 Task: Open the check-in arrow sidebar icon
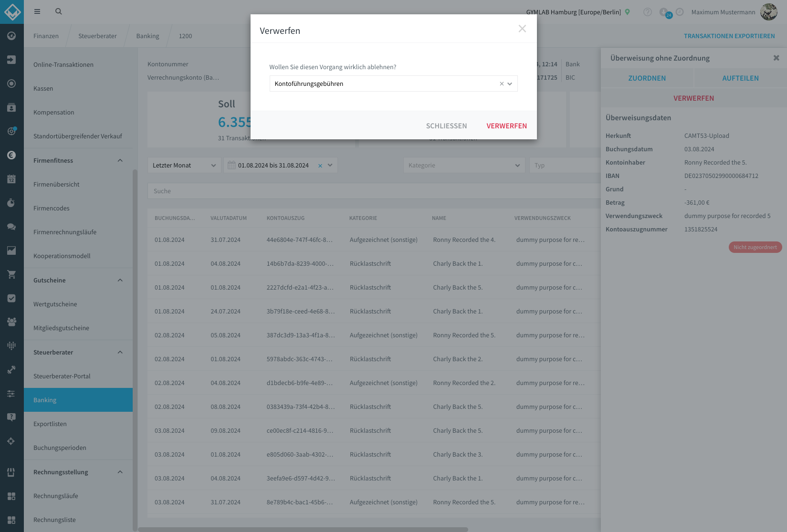point(12,60)
